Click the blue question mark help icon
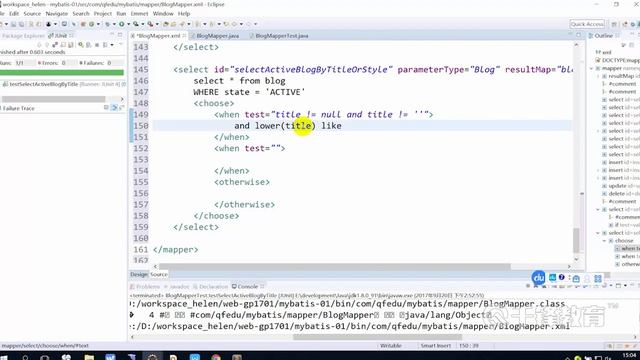The height and width of the screenshot is (360, 640). coord(562,278)
